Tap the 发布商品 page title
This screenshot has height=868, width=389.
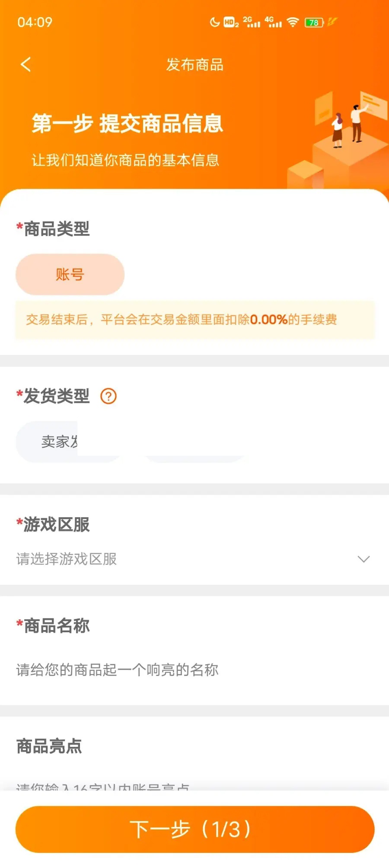(195, 64)
